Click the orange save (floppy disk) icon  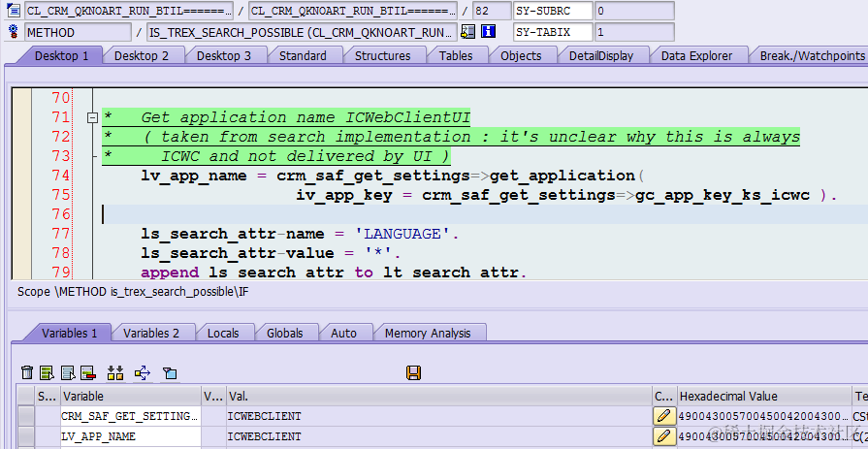[413, 372]
